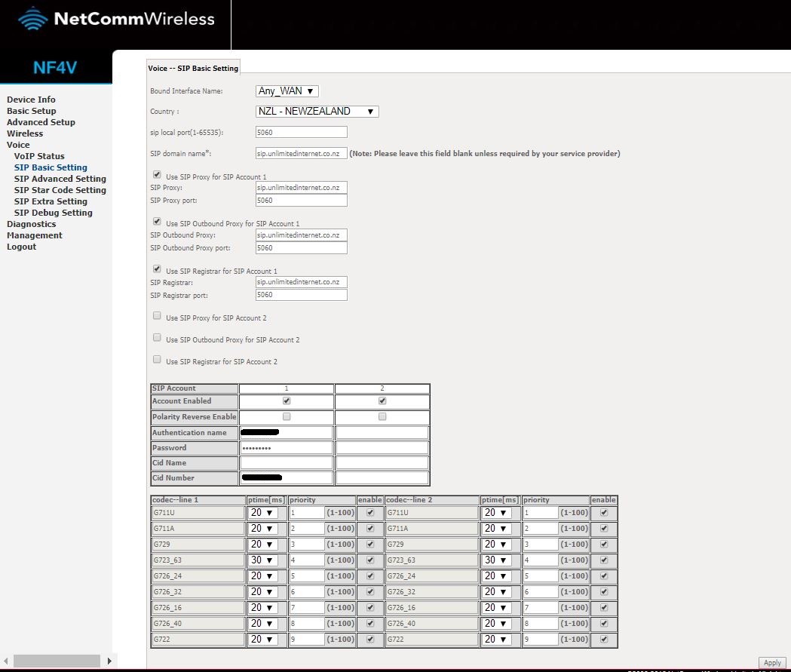Open the Bound Interface Name dropdown
Image resolution: width=791 pixels, height=672 pixels.
coord(287,91)
